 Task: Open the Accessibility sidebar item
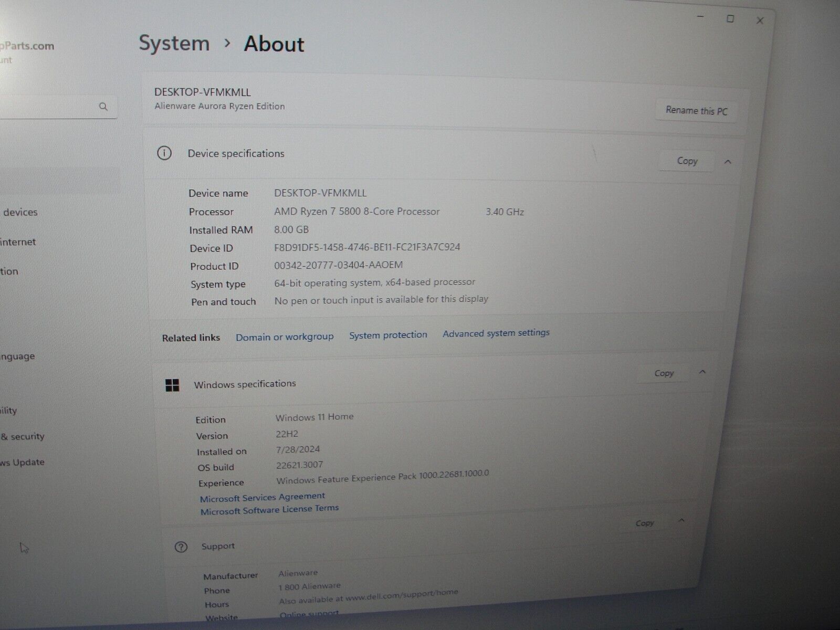8,411
